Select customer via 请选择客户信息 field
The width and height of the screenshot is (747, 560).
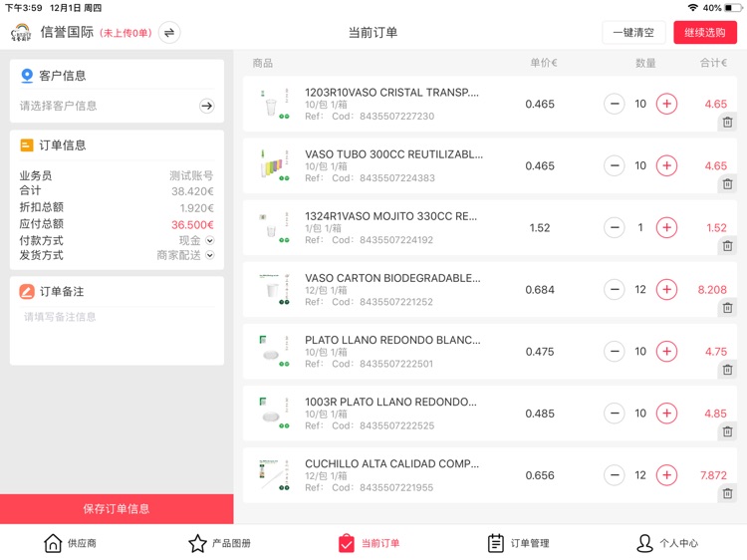coord(117,106)
